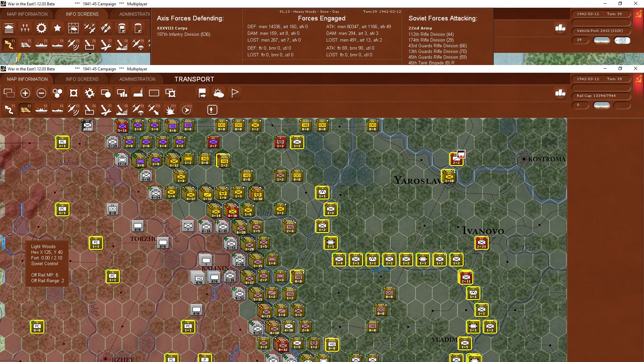The image size is (644, 362).
Task: Open the losses screen (crosses icon)
Action: coord(25,28)
